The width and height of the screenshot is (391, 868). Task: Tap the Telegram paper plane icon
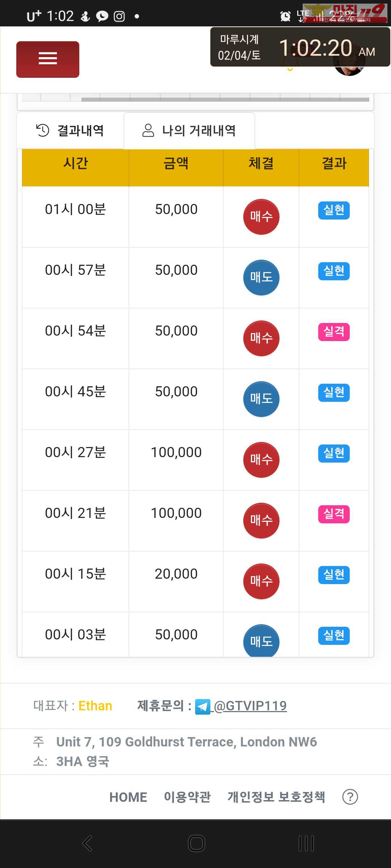pyautogui.click(x=202, y=707)
